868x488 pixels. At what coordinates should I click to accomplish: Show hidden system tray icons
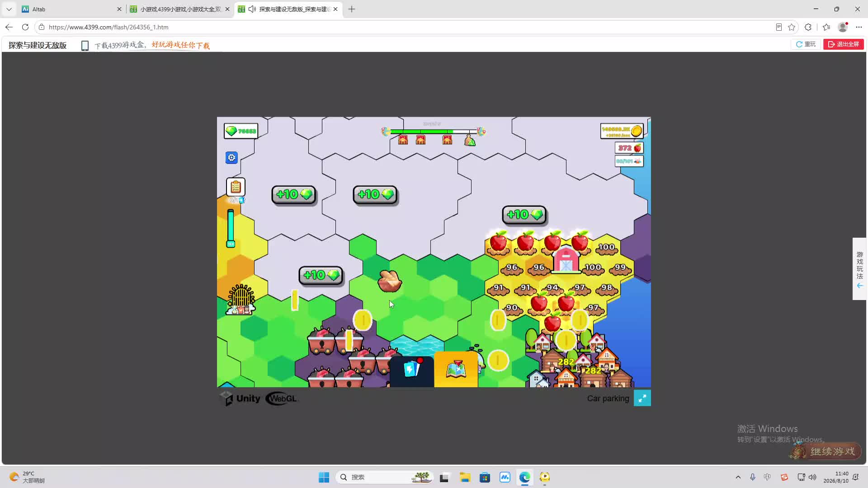point(738,477)
